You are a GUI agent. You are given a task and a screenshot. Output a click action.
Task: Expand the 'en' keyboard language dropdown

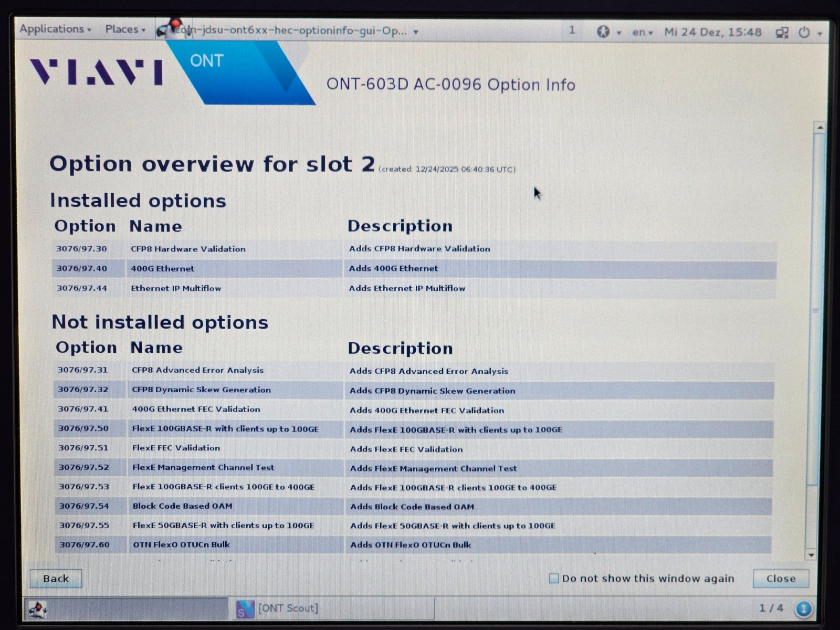(x=642, y=33)
